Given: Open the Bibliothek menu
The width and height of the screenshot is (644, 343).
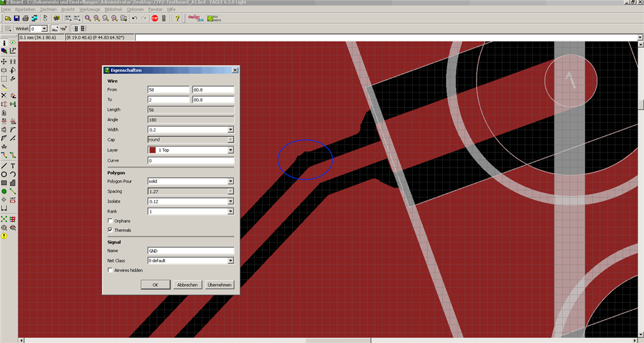Looking at the screenshot, I should (113, 10).
